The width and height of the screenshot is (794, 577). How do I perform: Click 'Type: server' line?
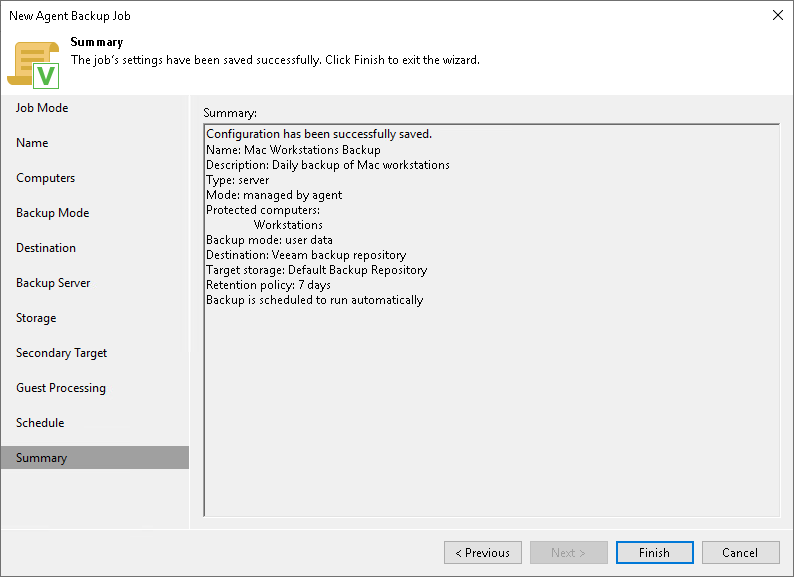[237, 180]
